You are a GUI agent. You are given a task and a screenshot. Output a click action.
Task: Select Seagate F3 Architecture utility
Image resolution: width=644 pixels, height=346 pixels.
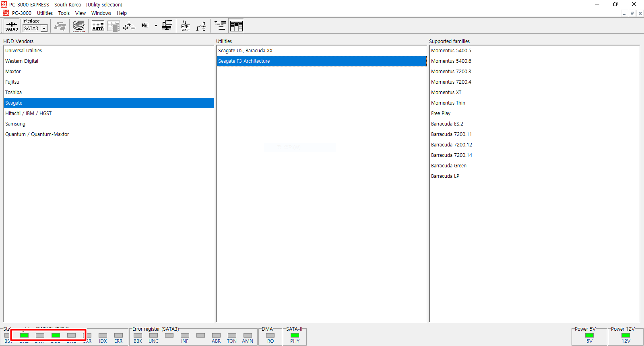322,61
